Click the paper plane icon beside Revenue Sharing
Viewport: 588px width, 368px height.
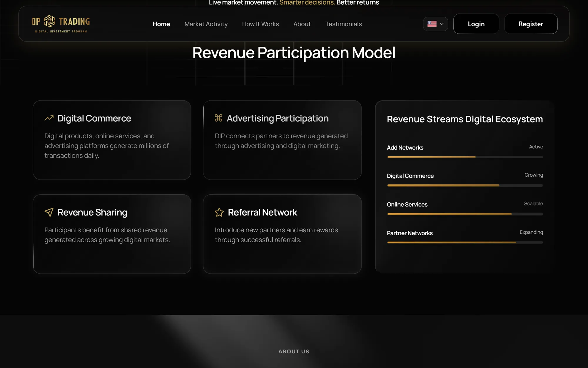(x=49, y=212)
